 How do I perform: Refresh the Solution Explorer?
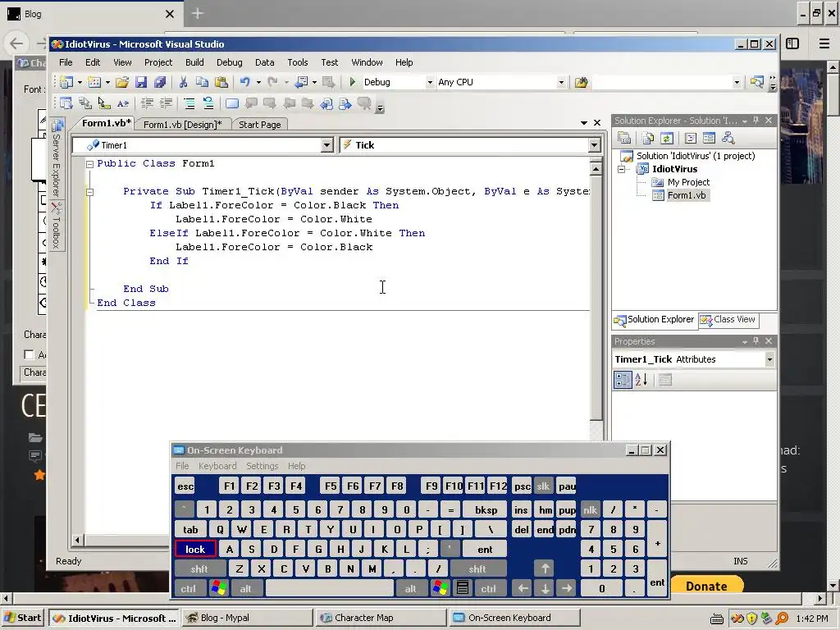[x=666, y=138]
